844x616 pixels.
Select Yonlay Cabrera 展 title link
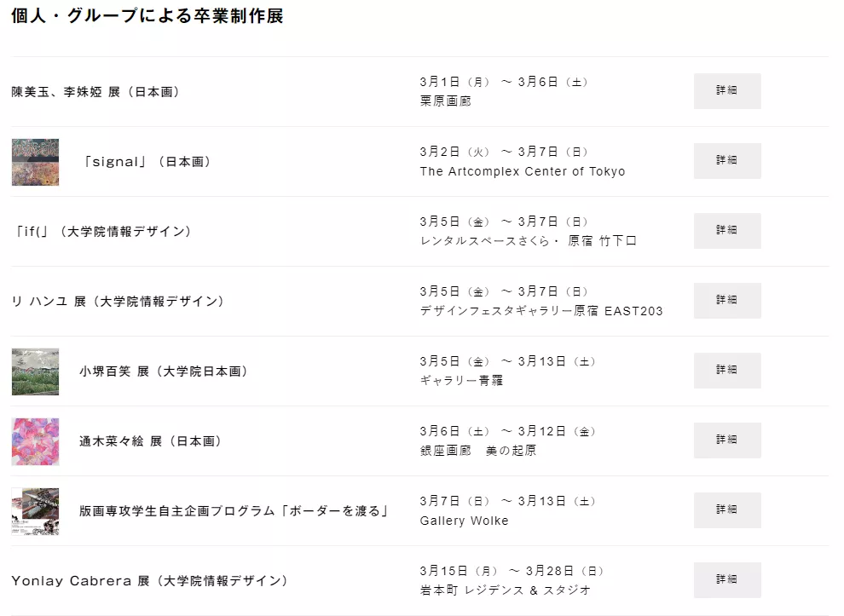tap(149, 581)
